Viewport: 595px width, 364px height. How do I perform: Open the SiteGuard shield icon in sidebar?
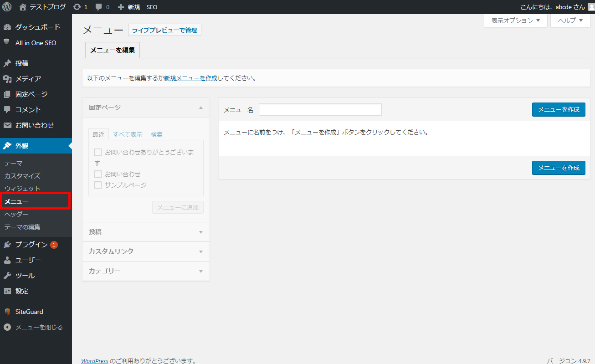click(7, 312)
